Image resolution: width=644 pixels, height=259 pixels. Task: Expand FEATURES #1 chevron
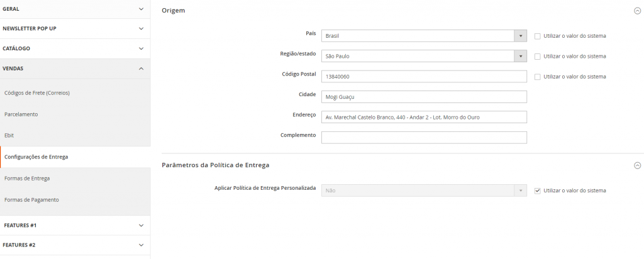pos(142,225)
